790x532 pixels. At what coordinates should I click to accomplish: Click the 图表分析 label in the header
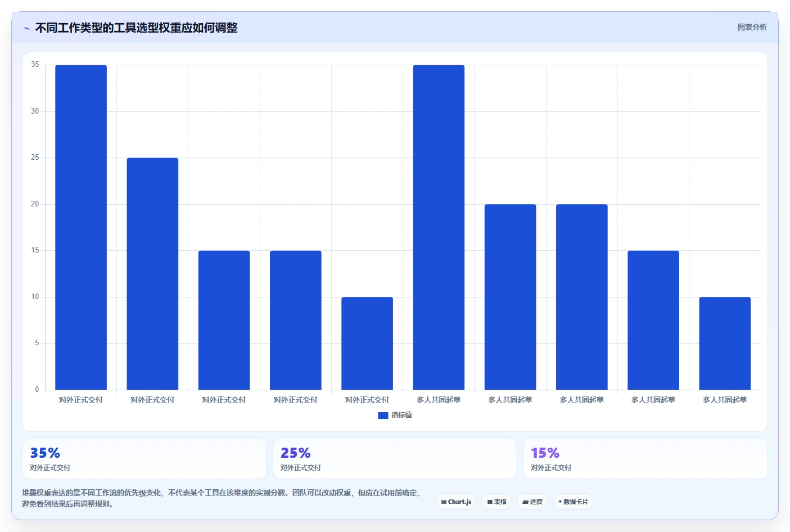tap(752, 27)
